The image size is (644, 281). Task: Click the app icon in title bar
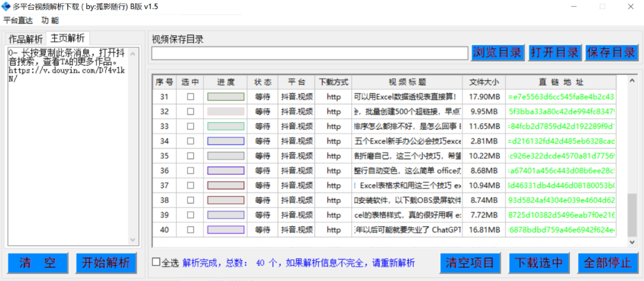[7, 7]
